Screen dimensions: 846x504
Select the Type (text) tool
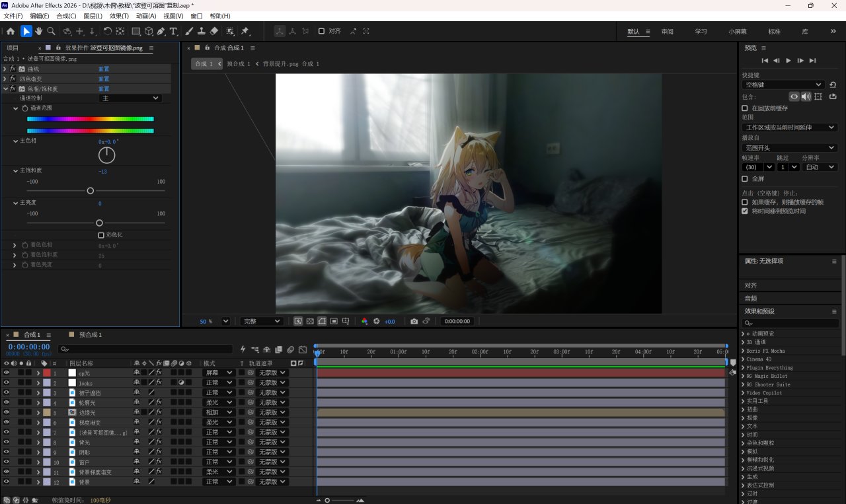coord(174,31)
